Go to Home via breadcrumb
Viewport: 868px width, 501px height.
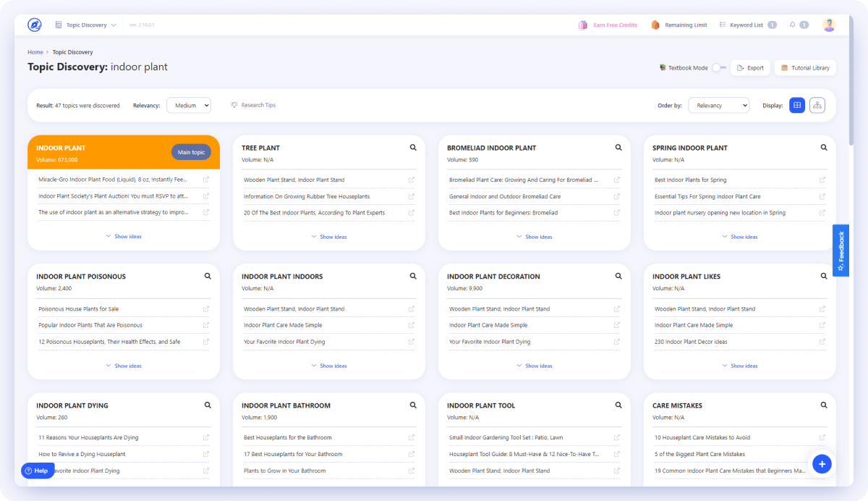coord(35,51)
